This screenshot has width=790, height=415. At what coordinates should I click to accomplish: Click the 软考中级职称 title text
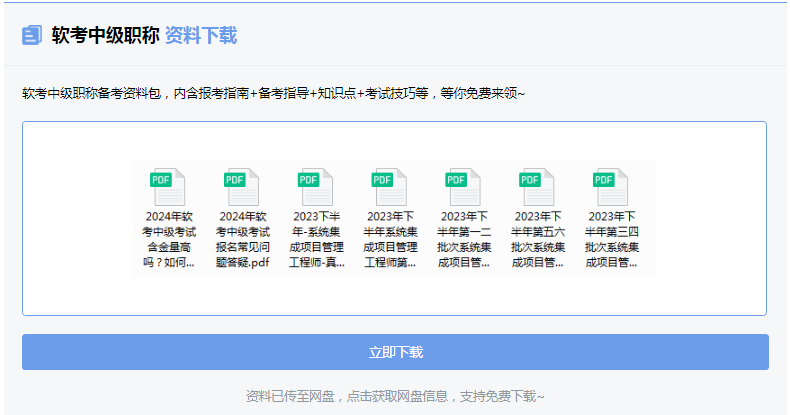click(105, 36)
